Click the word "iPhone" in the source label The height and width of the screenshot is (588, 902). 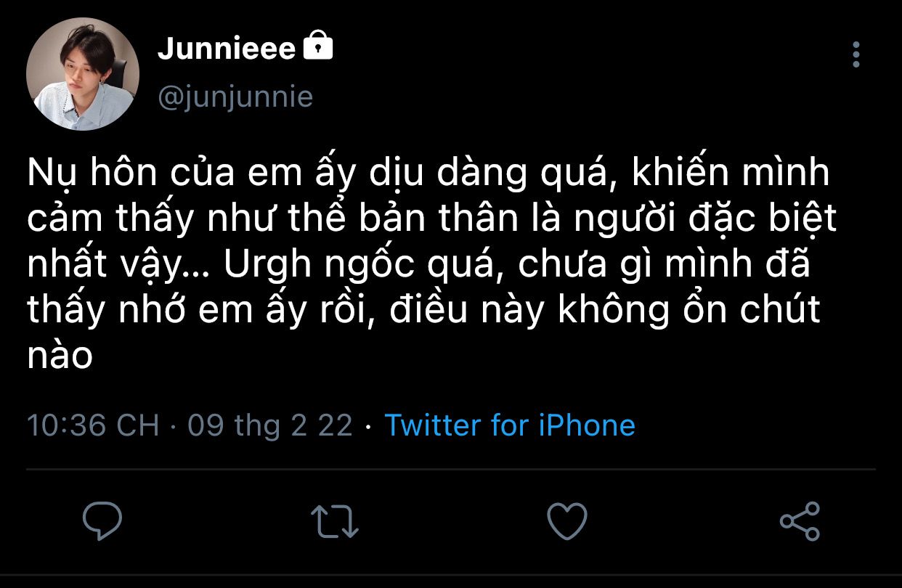(587, 425)
